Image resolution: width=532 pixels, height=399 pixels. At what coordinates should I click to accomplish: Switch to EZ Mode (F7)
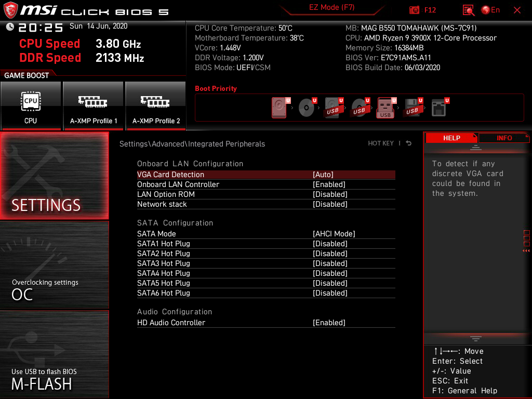[331, 7]
